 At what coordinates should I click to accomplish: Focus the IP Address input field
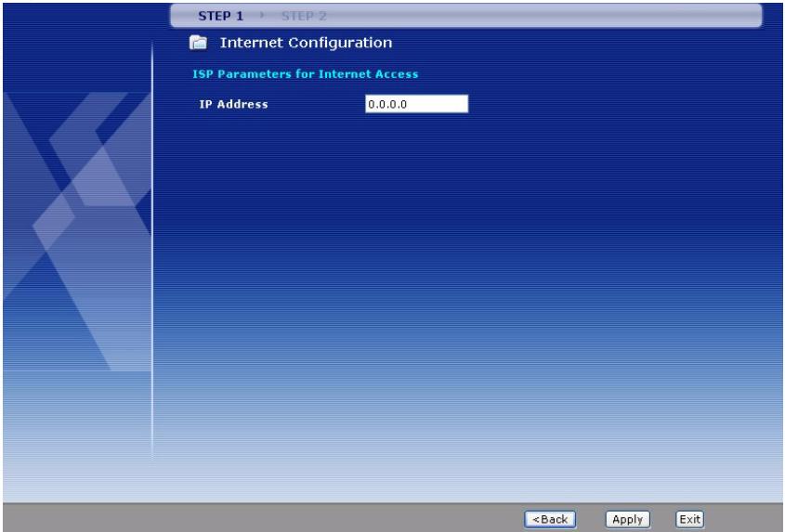coord(416,104)
